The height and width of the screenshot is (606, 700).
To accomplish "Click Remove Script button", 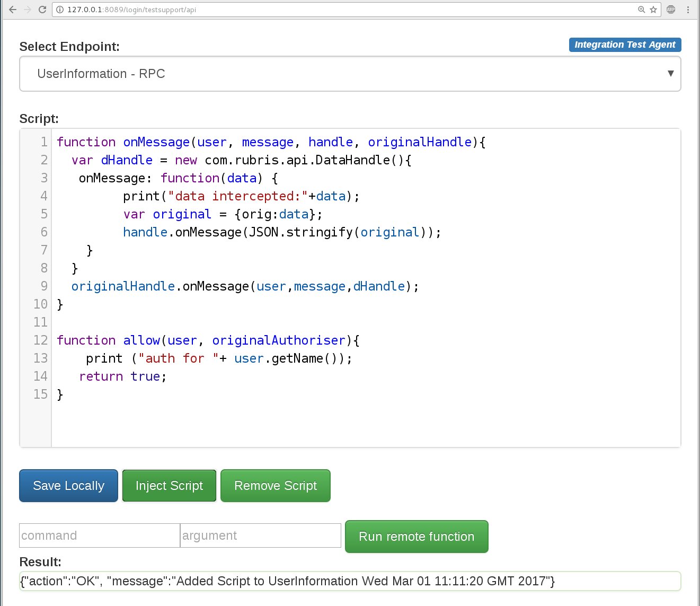I will 276,486.
